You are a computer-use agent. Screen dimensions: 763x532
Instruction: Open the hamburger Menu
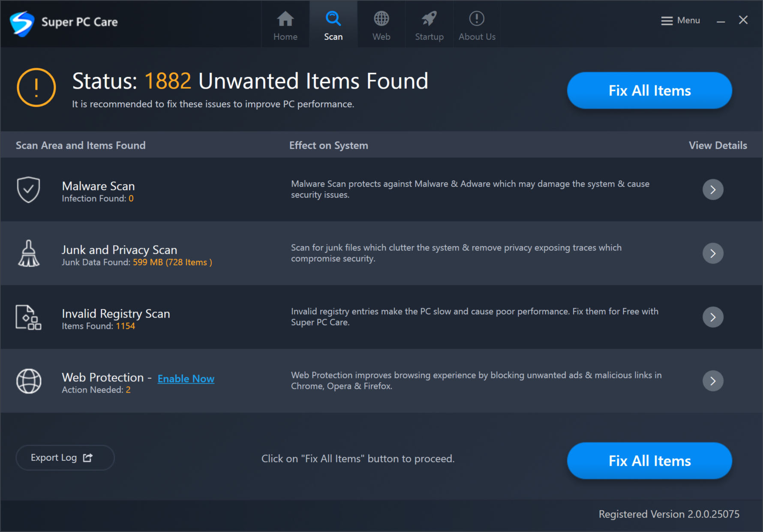680,21
